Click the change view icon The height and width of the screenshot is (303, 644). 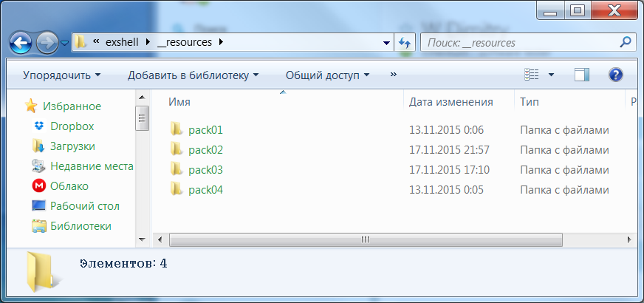click(x=532, y=75)
